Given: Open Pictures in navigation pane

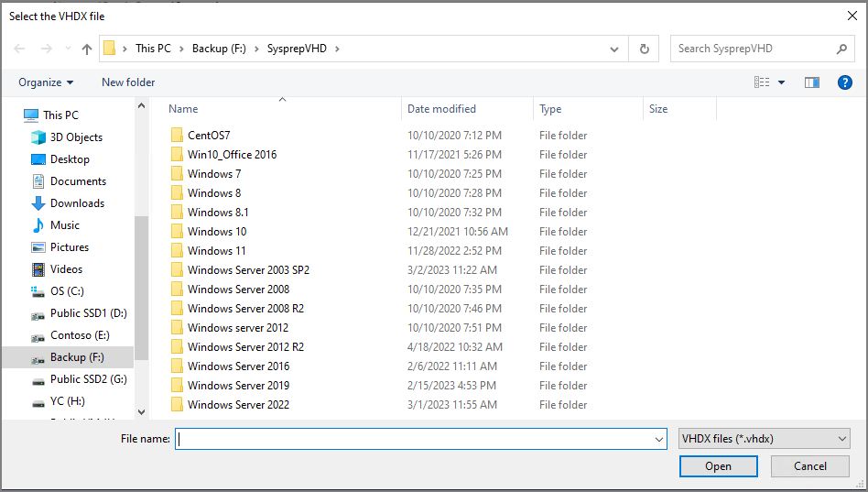Looking at the screenshot, I should pyautogui.click(x=70, y=247).
